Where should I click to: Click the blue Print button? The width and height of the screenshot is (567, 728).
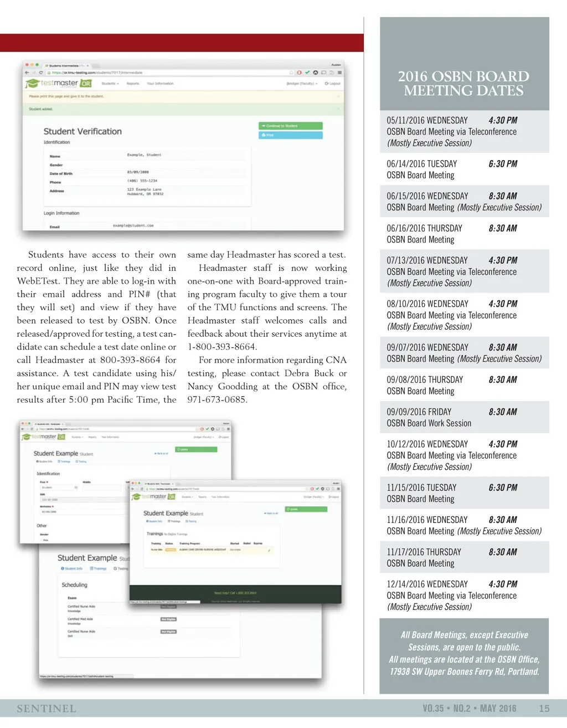[x=290, y=135]
